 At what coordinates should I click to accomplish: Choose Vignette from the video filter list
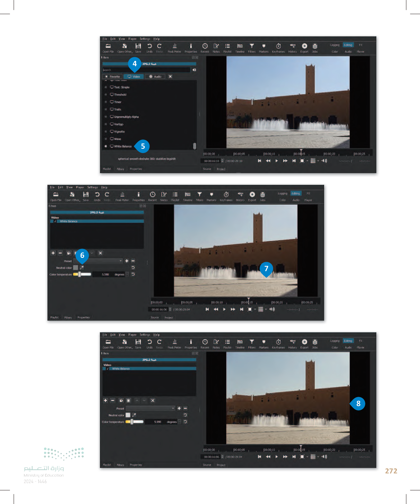pyautogui.click(x=119, y=132)
